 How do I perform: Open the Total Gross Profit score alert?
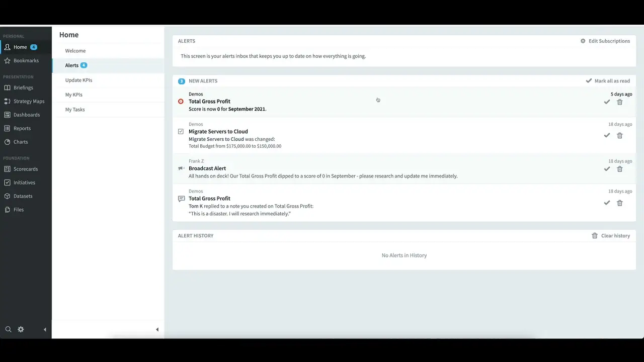209,102
